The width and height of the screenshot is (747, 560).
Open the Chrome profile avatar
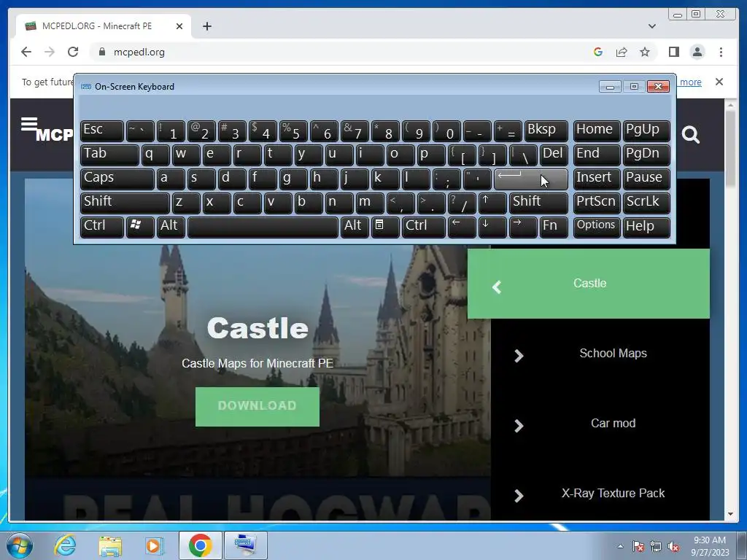(697, 52)
